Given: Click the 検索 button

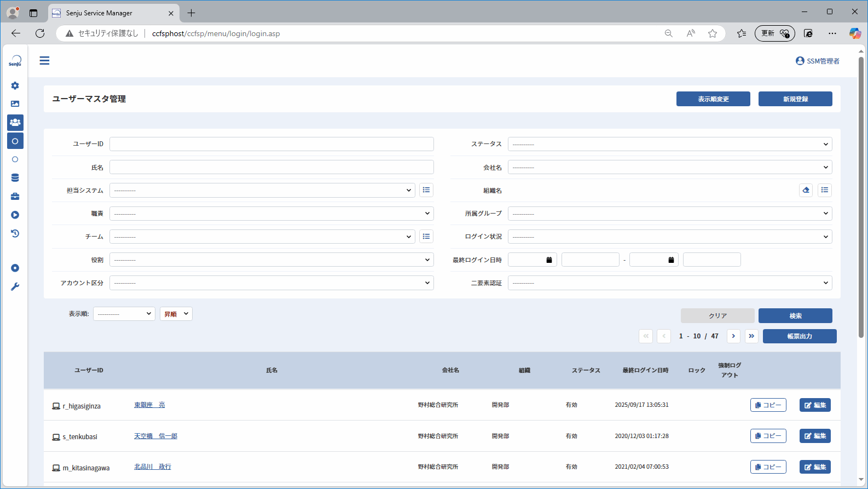Looking at the screenshot, I should (x=795, y=315).
